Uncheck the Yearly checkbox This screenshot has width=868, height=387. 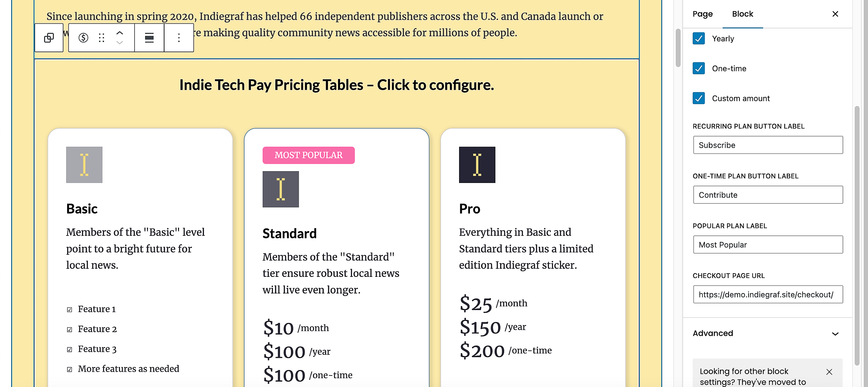(699, 39)
